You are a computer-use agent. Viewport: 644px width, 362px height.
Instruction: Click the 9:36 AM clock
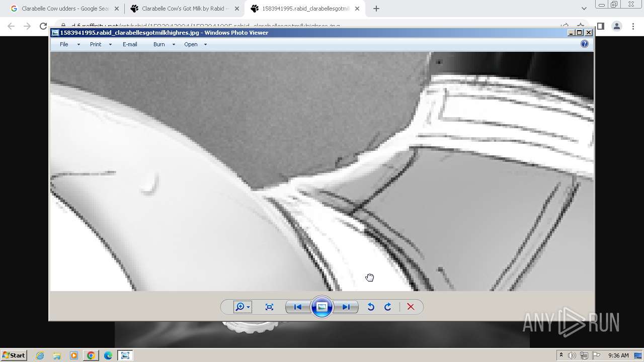[x=618, y=355]
